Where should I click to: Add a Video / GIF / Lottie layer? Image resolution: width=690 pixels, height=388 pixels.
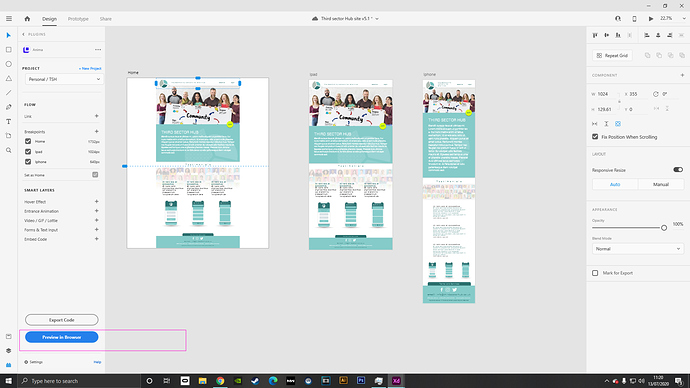click(x=96, y=220)
